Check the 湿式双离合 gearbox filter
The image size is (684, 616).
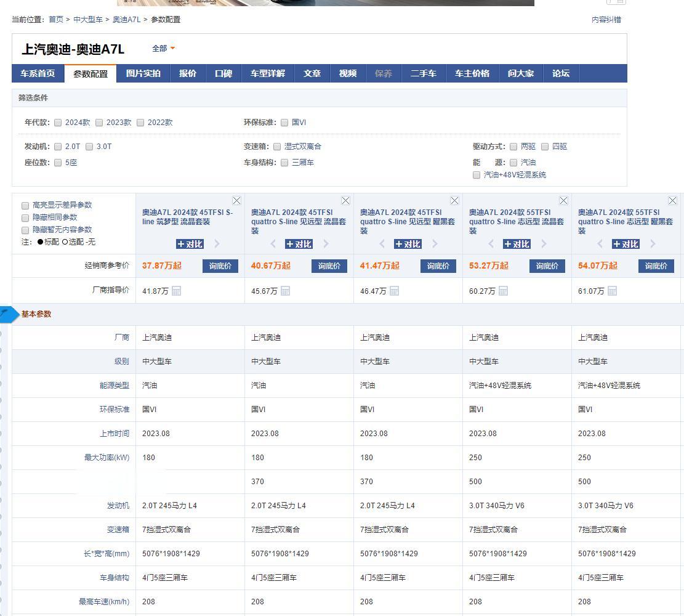click(x=277, y=147)
